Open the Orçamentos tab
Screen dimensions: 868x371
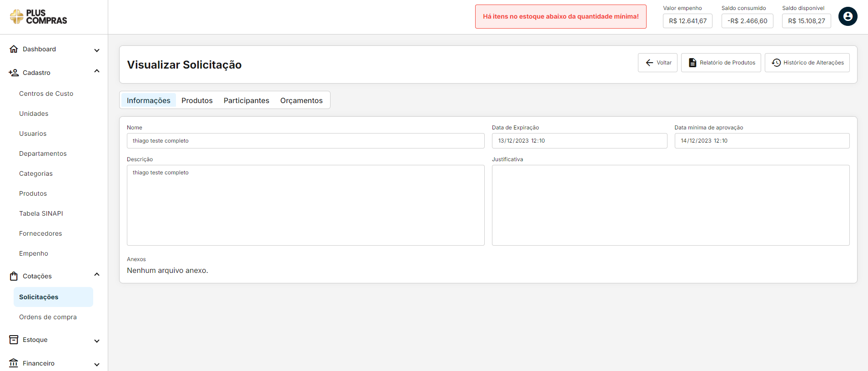301,100
